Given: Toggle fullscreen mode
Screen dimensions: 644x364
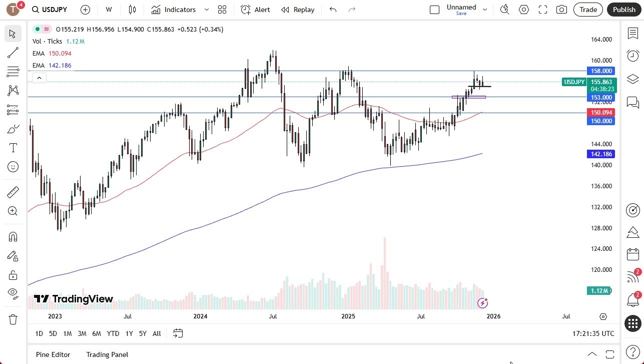Looking at the screenshot, I should 542,10.
